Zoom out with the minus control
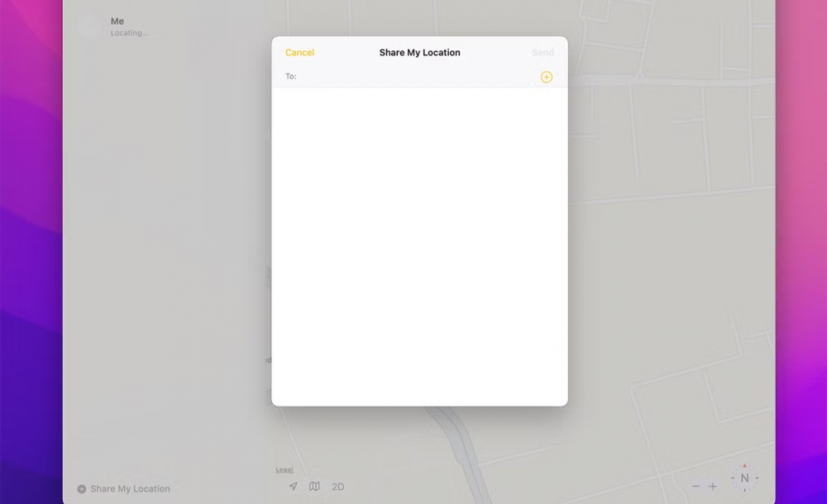The height and width of the screenshot is (504, 827). click(696, 487)
